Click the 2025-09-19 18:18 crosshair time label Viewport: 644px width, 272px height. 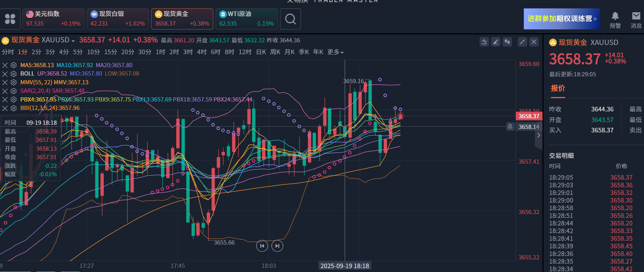(345, 266)
